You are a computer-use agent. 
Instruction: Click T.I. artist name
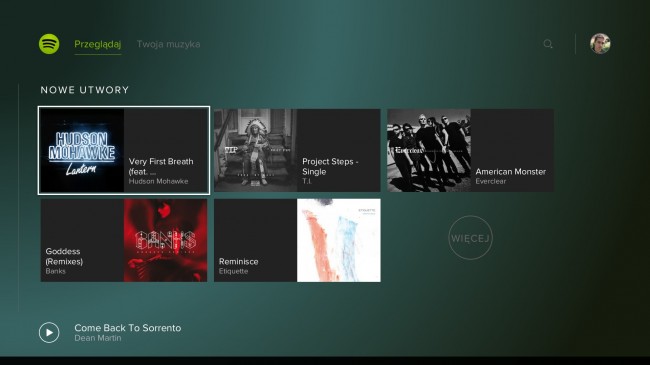coord(307,181)
